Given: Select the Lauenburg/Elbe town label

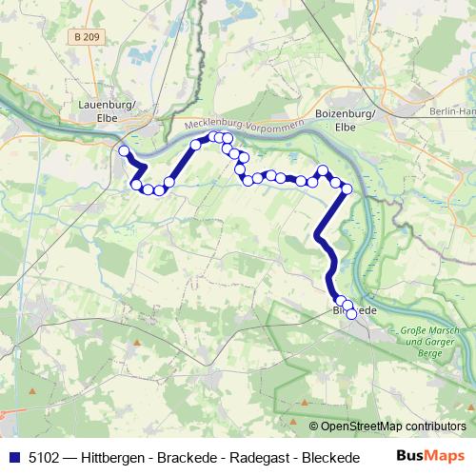Looking at the screenshot, I should coord(107,111).
